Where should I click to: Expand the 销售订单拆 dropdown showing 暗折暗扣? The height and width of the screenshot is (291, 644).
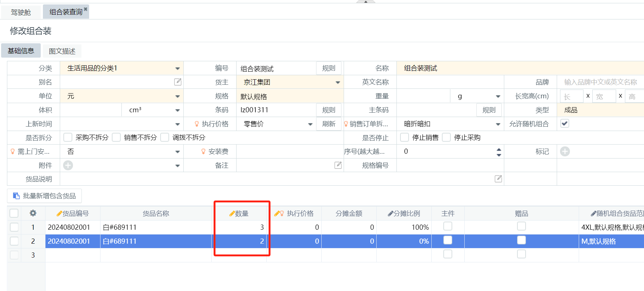498,124
